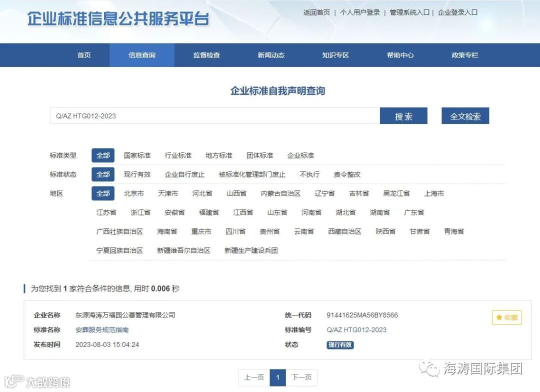
Task: Select 全部 in 地区 row
Action: pyautogui.click(x=103, y=193)
